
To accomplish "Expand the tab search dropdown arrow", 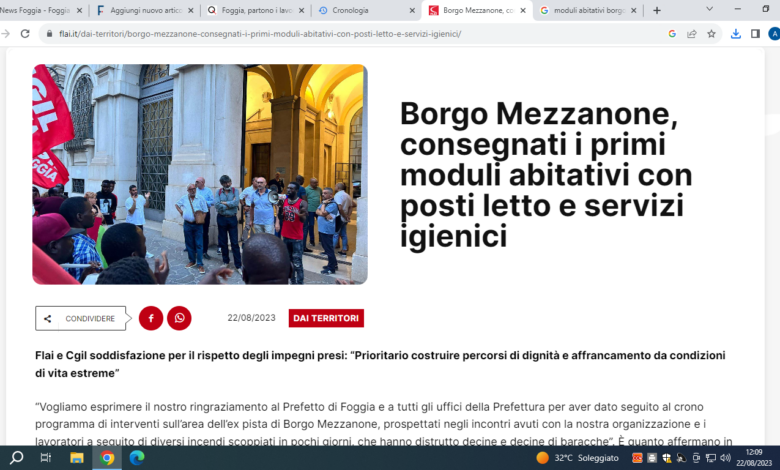I will coord(709,9).
